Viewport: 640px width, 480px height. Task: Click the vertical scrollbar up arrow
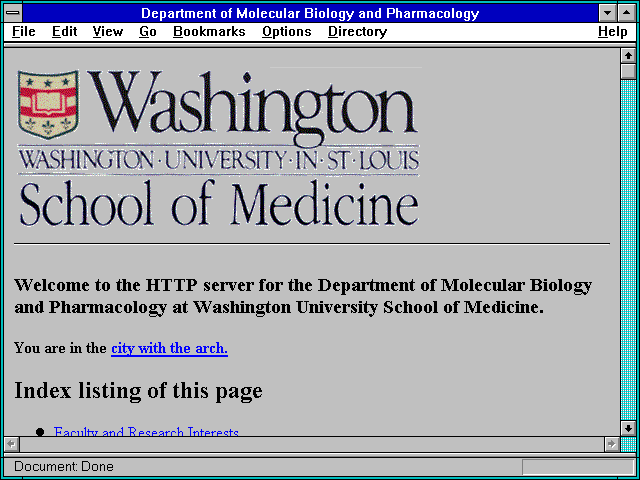[x=628, y=56]
